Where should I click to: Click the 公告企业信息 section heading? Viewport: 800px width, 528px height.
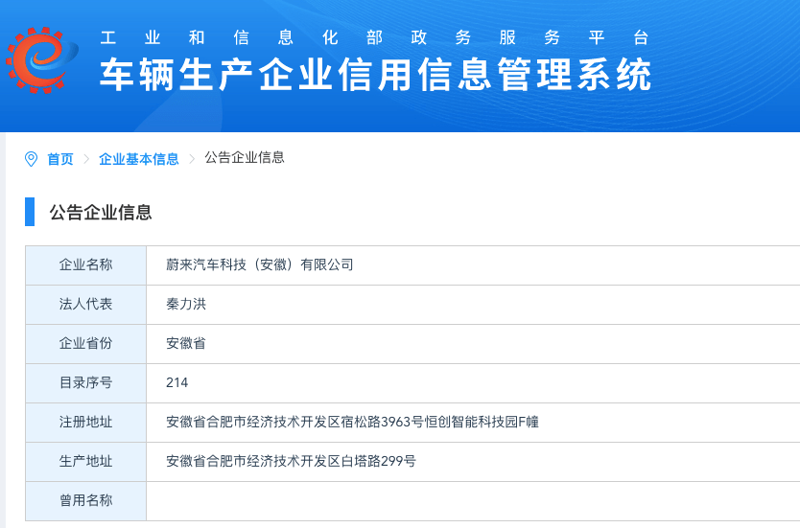[101, 212]
